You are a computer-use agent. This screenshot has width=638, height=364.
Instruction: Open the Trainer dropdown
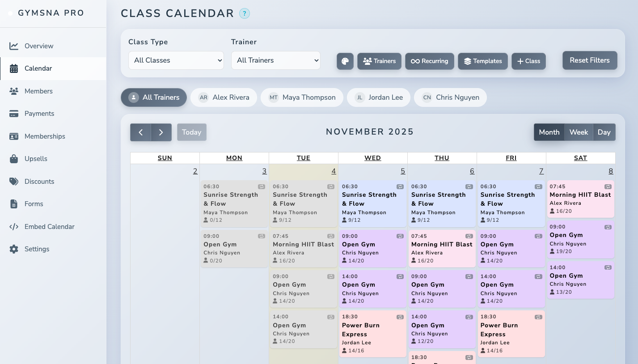click(275, 60)
